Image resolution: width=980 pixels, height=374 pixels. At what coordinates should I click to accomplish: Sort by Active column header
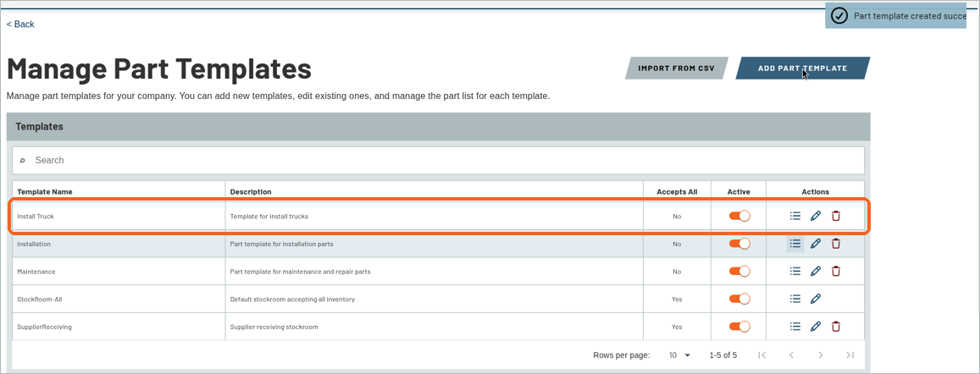pos(739,192)
